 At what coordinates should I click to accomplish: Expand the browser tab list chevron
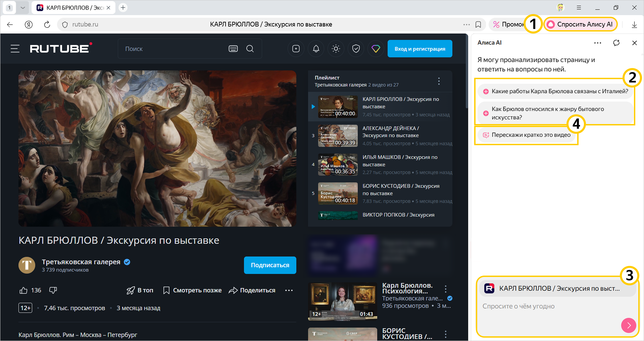click(23, 8)
